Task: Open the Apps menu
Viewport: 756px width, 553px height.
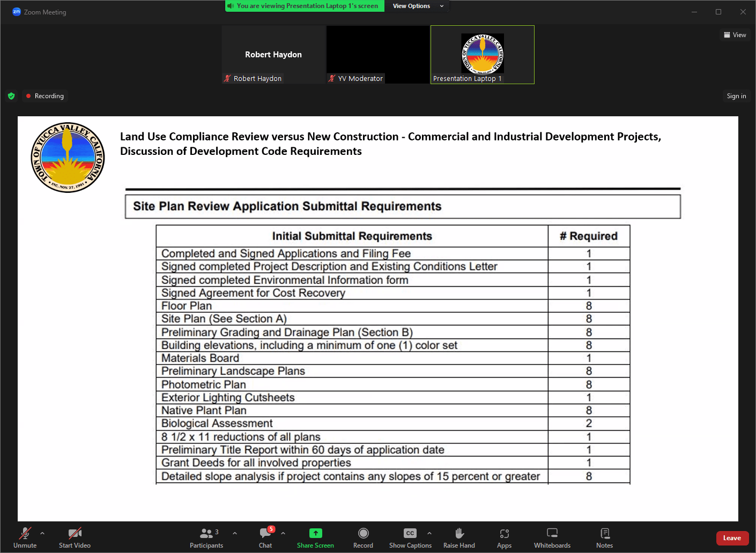Action: tap(504, 537)
